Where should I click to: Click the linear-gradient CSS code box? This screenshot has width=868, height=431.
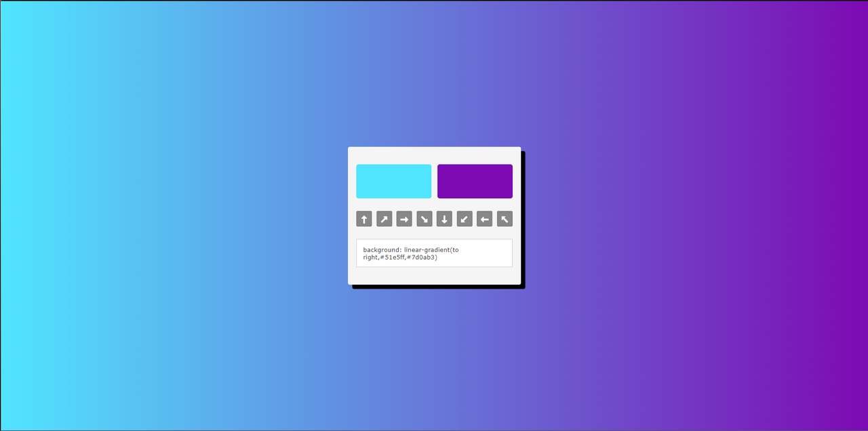pyautogui.click(x=435, y=253)
